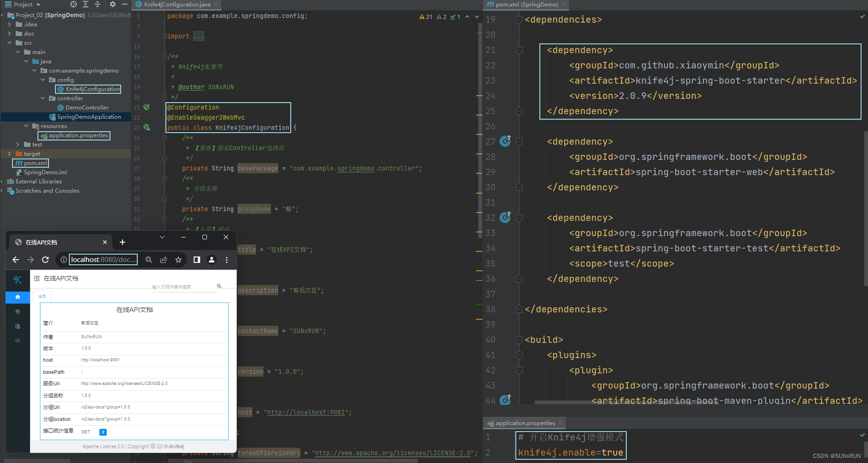Click the browser address bar URL
The width and height of the screenshot is (868, 463).
[104, 260]
